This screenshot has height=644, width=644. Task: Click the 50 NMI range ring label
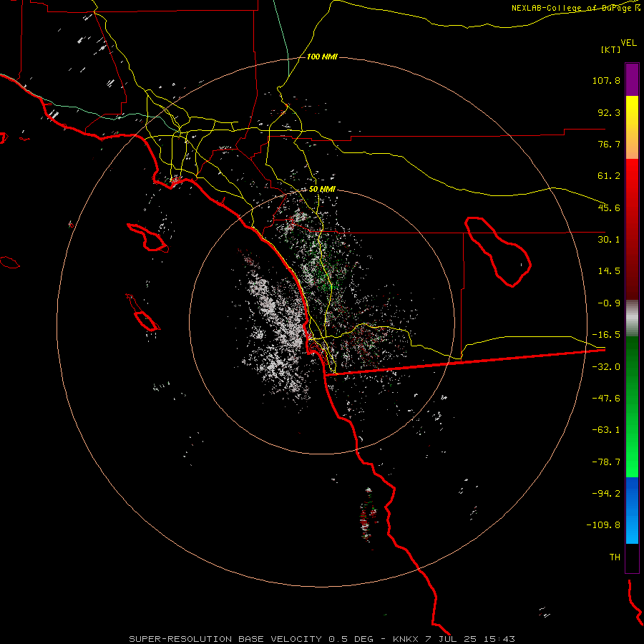(x=322, y=190)
